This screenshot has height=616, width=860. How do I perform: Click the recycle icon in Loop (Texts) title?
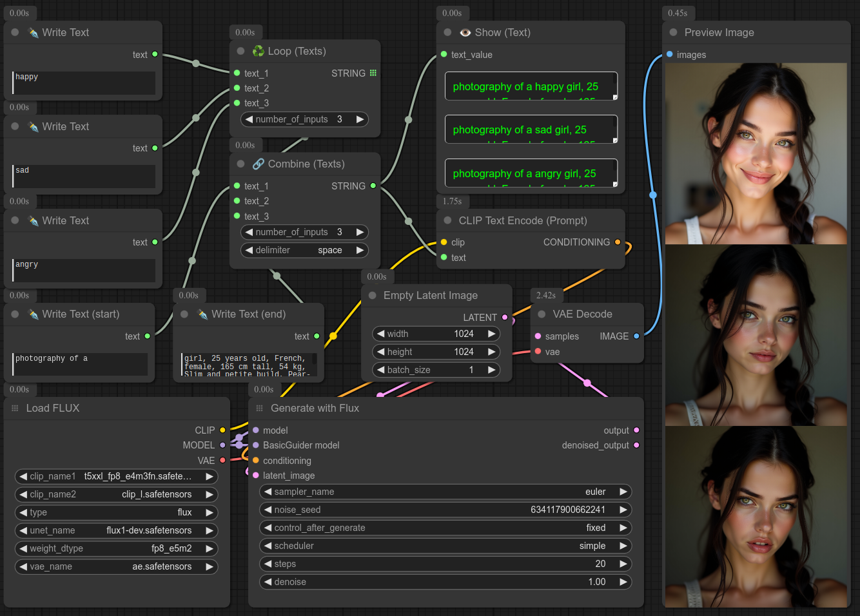(258, 52)
